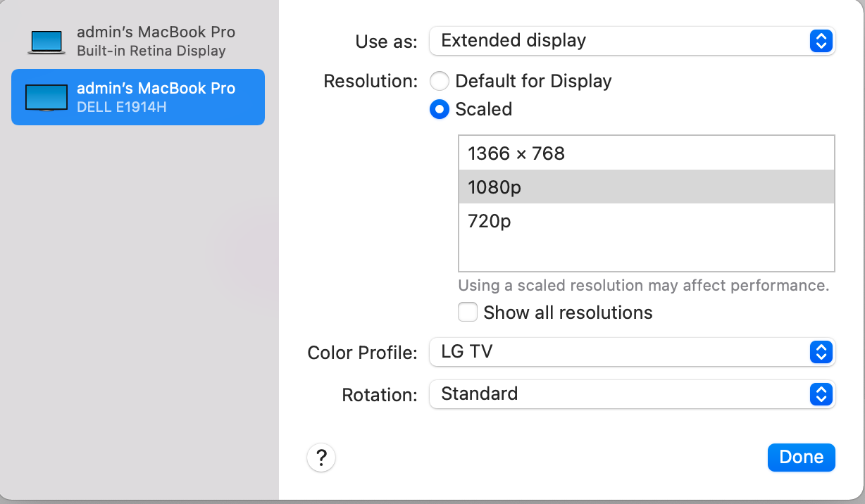Click the Use as dropdown arrows
This screenshot has height=504, width=865.
[821, 41]
